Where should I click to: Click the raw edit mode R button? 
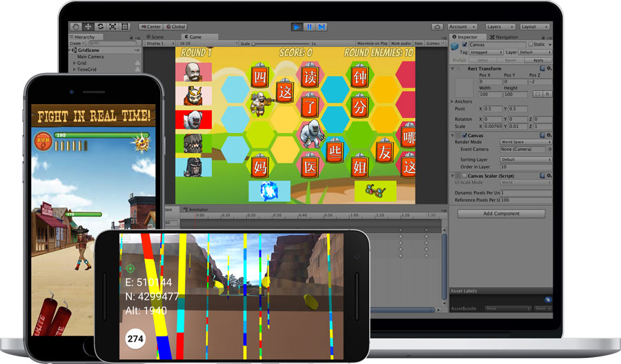click(547, 94)
